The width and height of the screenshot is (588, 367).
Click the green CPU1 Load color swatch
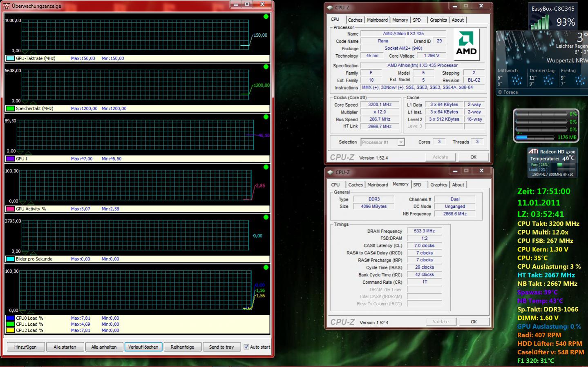[10, 324]
